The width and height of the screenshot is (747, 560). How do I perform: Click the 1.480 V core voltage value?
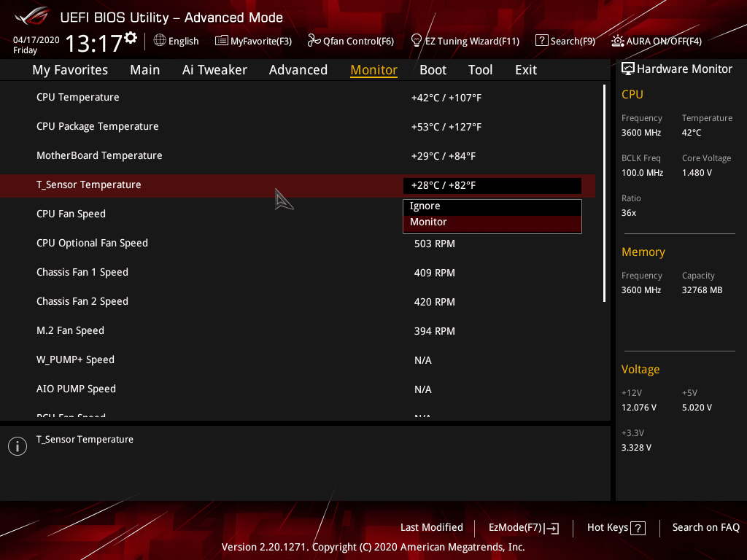click(x=697, y=173)
